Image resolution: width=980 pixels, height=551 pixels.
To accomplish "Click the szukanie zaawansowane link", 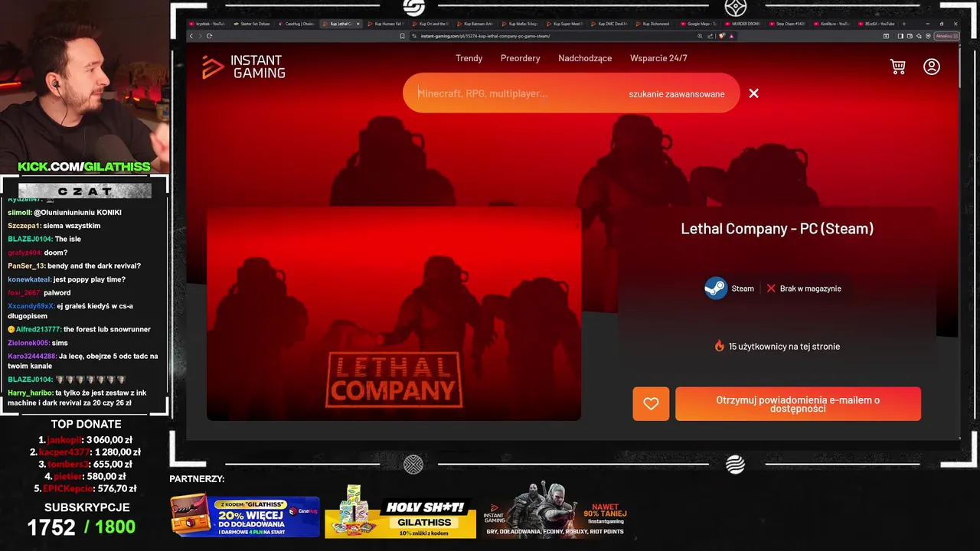I will [x=677, y=94].
